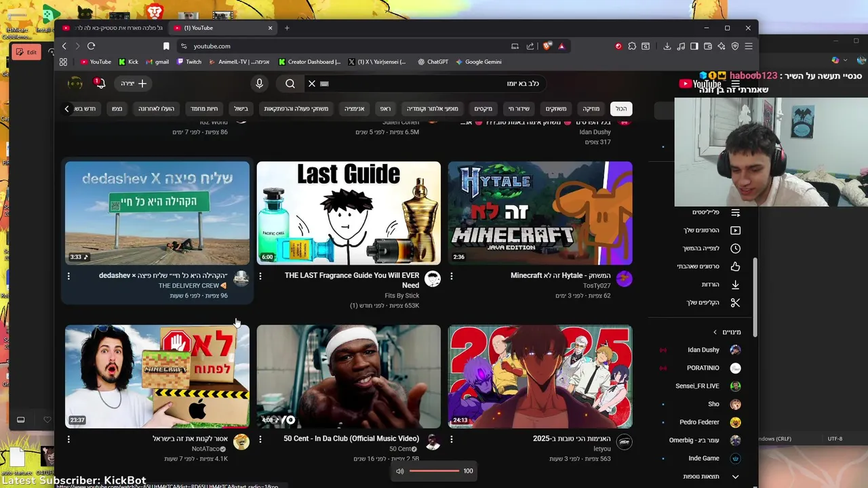Open options menu for the 2025 anime video

pyautogui.click(x=452, y=439)
